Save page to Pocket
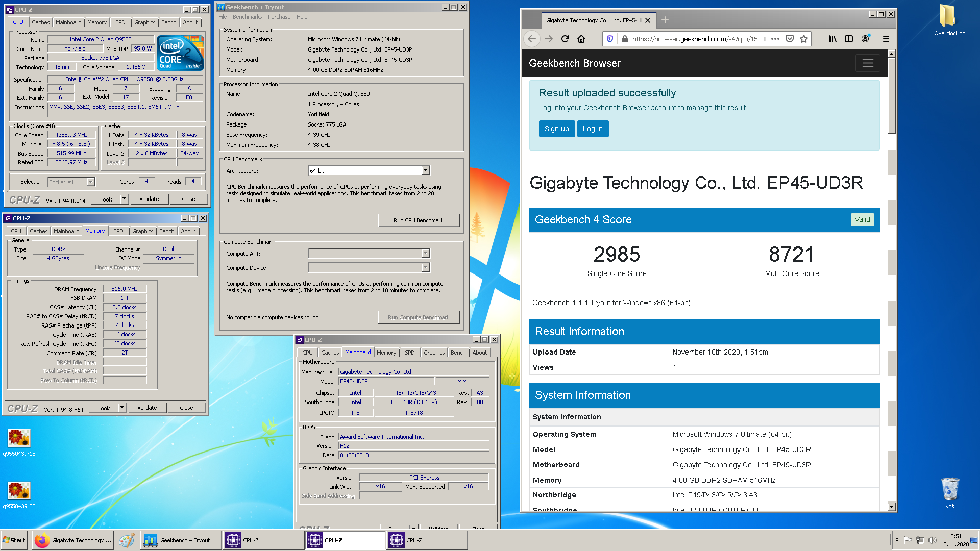Image resolution: width=980 pixels, height=551 pixels. (790, 39)
